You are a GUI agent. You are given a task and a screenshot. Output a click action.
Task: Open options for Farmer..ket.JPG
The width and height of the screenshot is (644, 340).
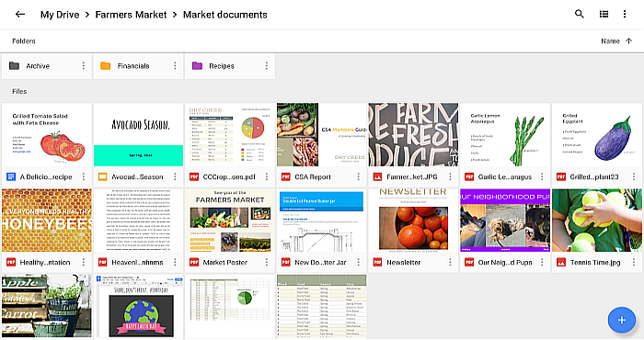450,176
